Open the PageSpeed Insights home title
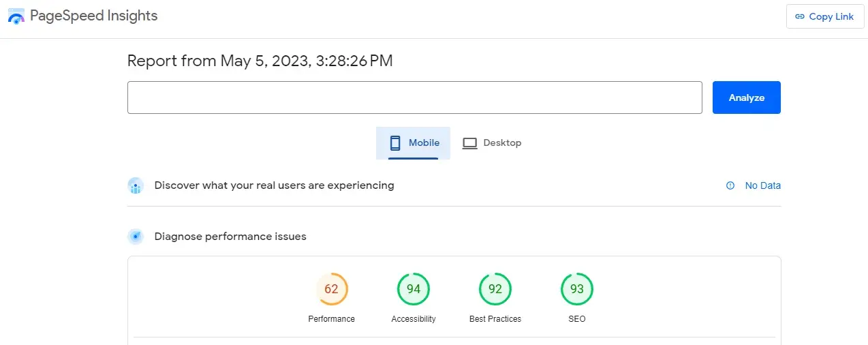The width and height of the screenshot is (868, 345). 94,16
